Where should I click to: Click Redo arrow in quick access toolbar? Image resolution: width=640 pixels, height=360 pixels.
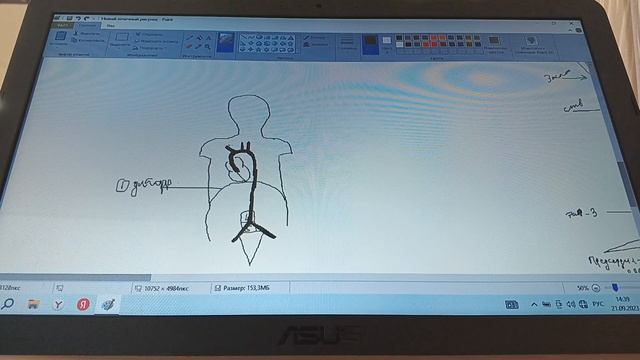87,18
